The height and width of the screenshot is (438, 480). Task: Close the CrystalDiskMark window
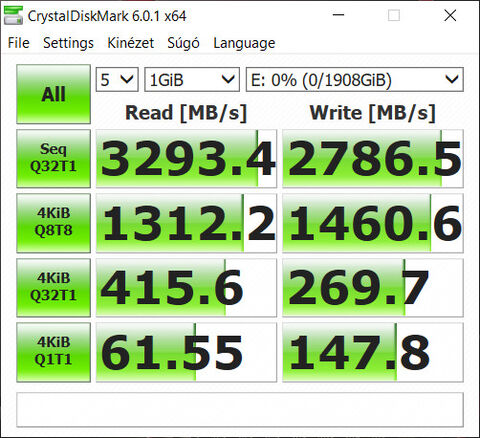pyautogui.click(x=450, y=15)
